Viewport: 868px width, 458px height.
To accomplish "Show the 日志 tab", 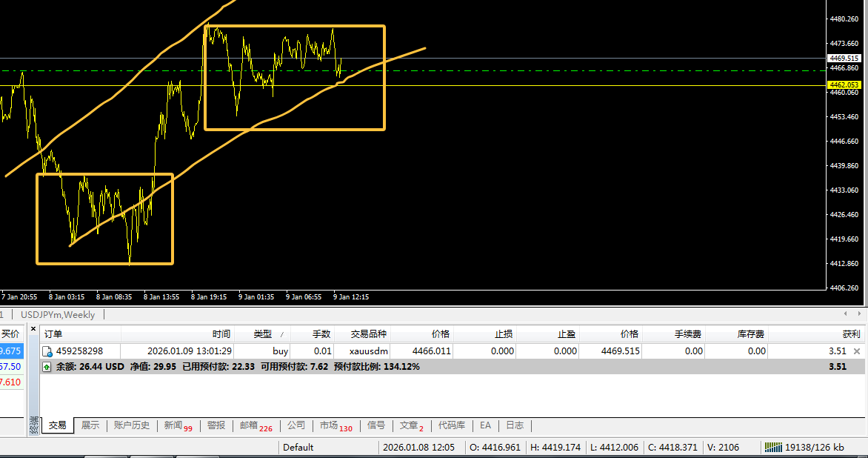I will point(514,425).
